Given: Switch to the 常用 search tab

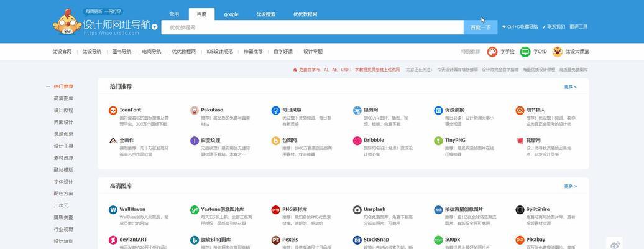Looking at the screenshot, I should click(174, 14).
